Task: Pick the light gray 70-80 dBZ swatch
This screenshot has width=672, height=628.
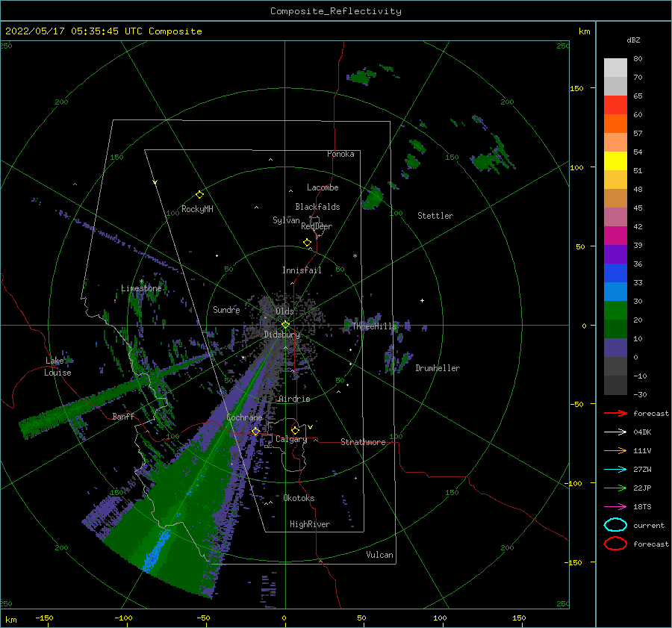Action: coord(615,67)
